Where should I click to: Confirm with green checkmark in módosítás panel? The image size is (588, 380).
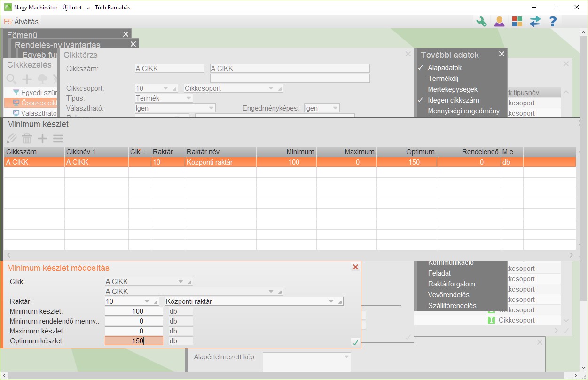point(355,342)
